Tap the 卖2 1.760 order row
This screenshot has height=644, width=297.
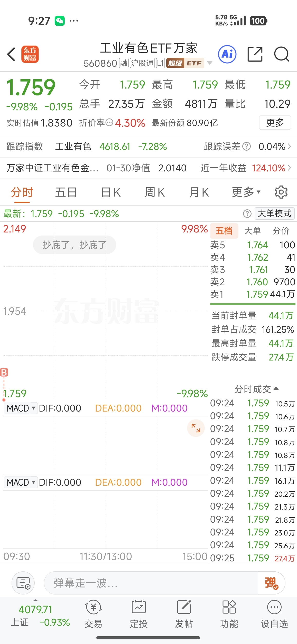(x=253, y=282)
